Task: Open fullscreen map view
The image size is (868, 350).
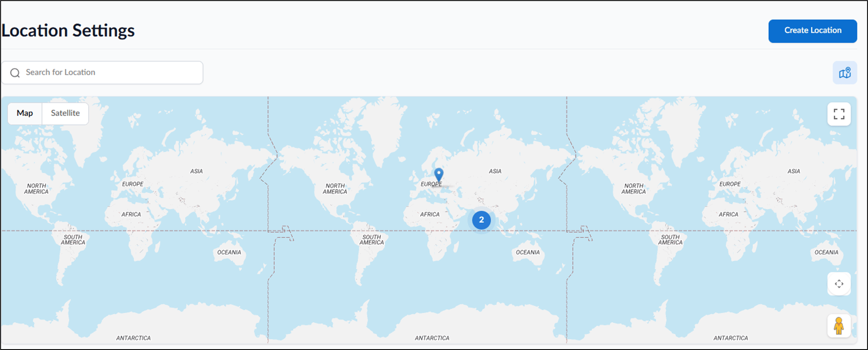Action: tap(839, 114)
